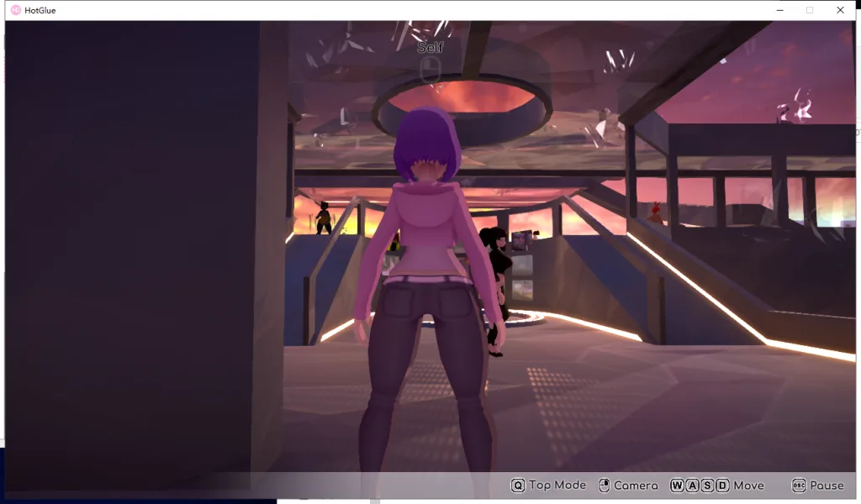The width and height of the screenshot is (861, 504).
Task: Click the silhouetted figure on the left staircase
Action: 324,218
